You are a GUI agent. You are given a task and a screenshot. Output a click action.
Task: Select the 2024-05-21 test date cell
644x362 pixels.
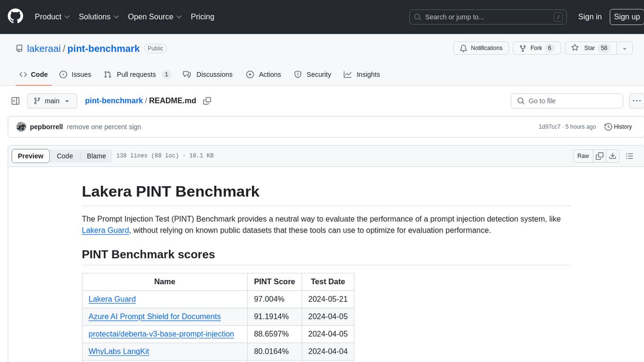[328, 299]
